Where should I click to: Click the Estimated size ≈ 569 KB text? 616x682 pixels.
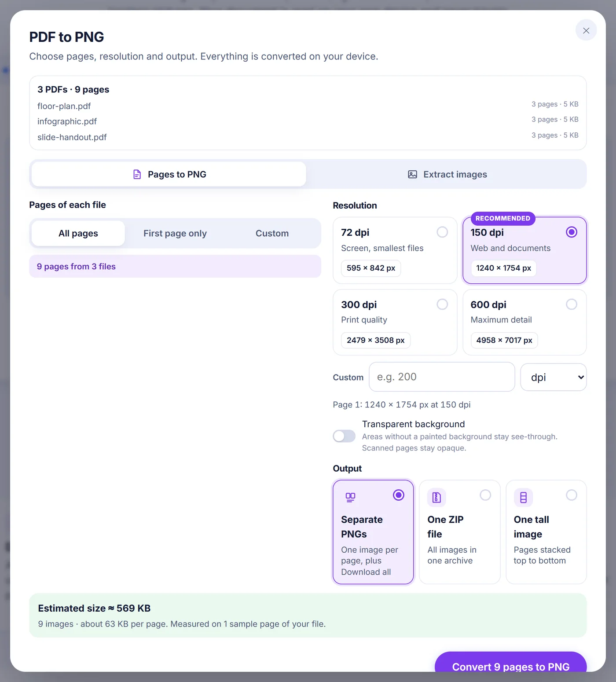coord(94,608)
